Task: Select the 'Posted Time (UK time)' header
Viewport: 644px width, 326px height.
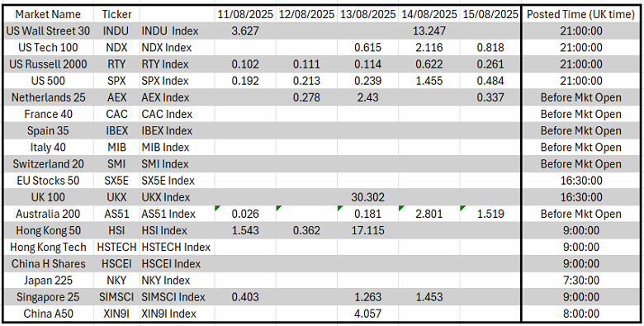Action: (x=580, y=14)
